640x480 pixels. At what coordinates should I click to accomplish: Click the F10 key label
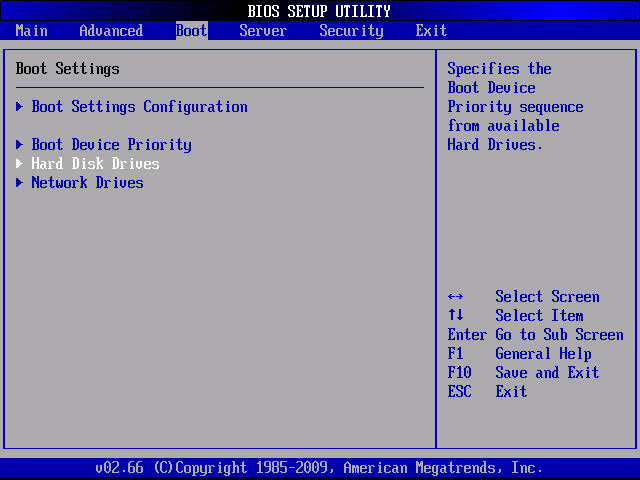[460, 372]
